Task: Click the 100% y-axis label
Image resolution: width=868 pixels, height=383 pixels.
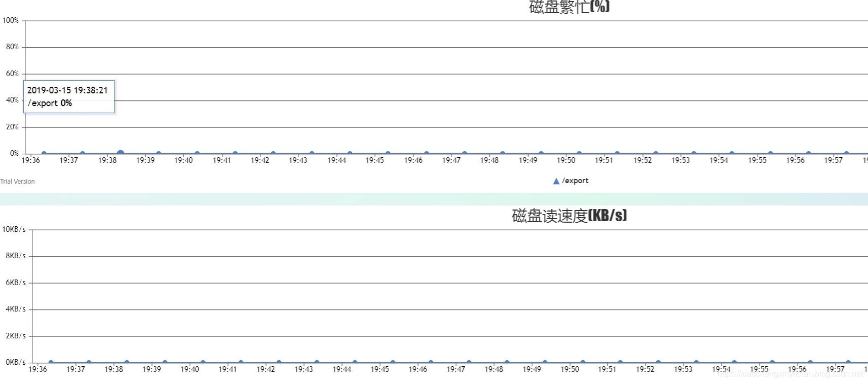Action: click(x=11, y=20)
